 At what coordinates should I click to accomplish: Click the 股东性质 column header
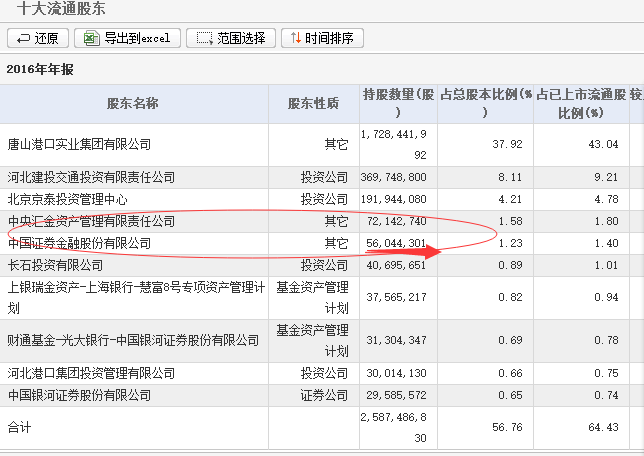314,104
